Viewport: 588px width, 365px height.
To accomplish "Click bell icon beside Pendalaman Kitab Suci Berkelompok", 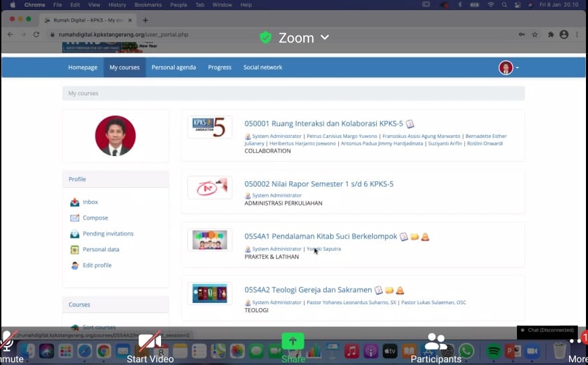I will [425, 237].
